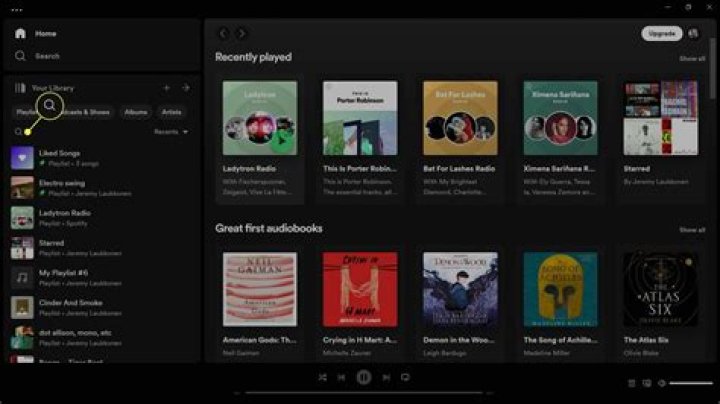The height and width of the screenshot is (404, 720).
Task: Expand Your Library with the arrow icon
Action: (186, 88)
